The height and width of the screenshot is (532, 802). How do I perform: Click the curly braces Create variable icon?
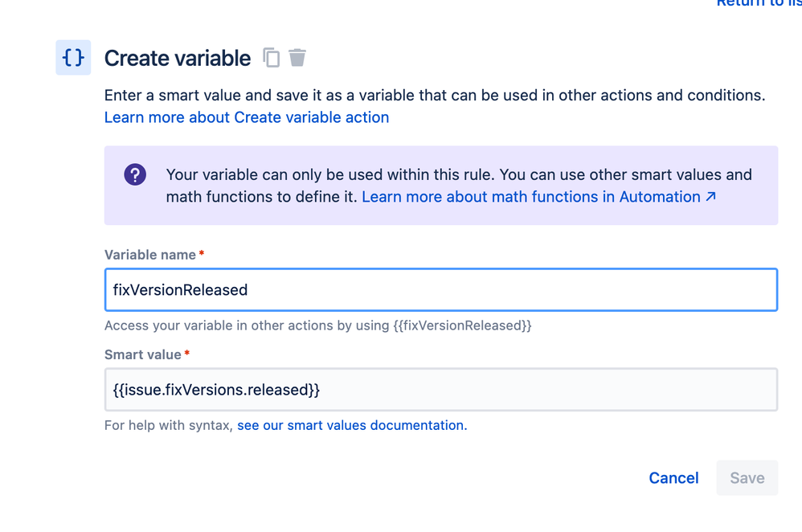click(x=73, y=58)
